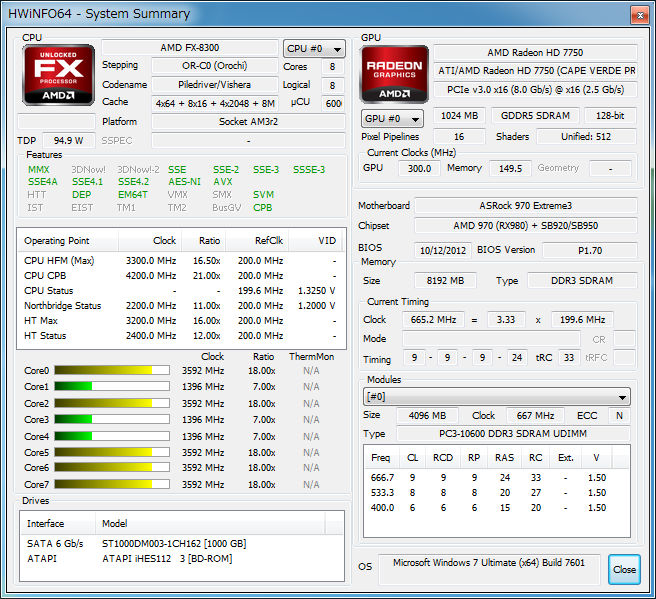The image size is (656, 599).
Task: Click the AES-NI feature label
Action: 184,182
